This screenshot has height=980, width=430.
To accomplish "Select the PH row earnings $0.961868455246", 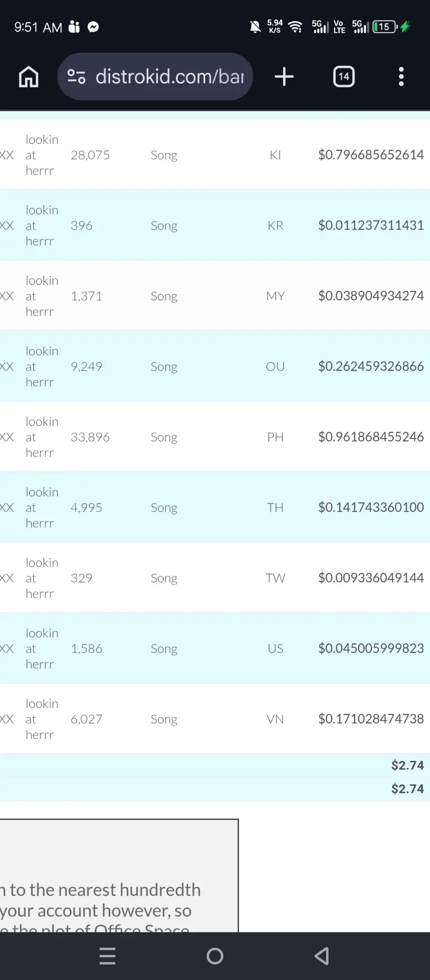I will tap(371, 437).
